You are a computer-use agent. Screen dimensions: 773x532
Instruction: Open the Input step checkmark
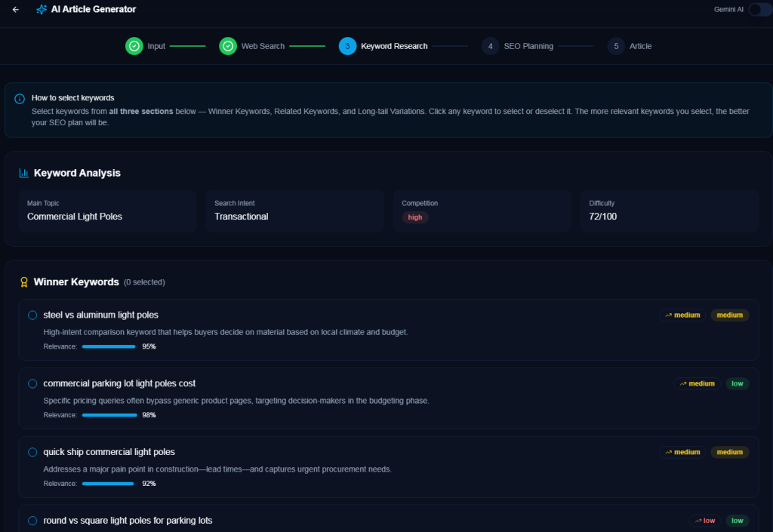[x=134, y=46]
